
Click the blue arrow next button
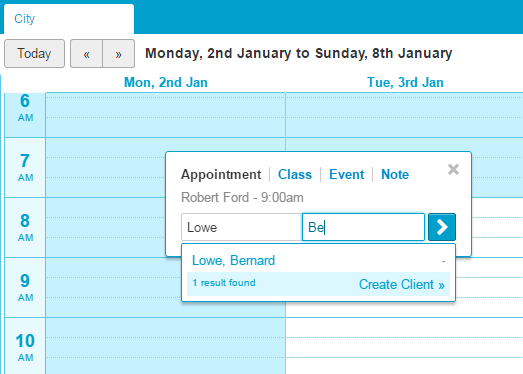(x=442, y=227)
